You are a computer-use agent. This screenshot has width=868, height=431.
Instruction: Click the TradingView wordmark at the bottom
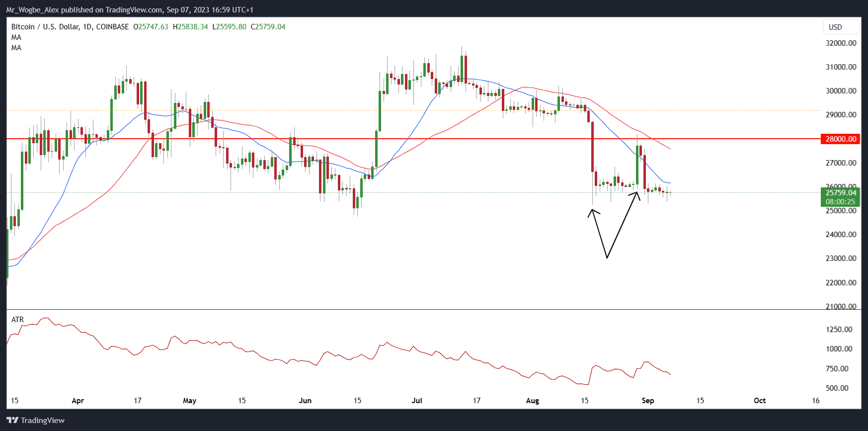(43, 421)
